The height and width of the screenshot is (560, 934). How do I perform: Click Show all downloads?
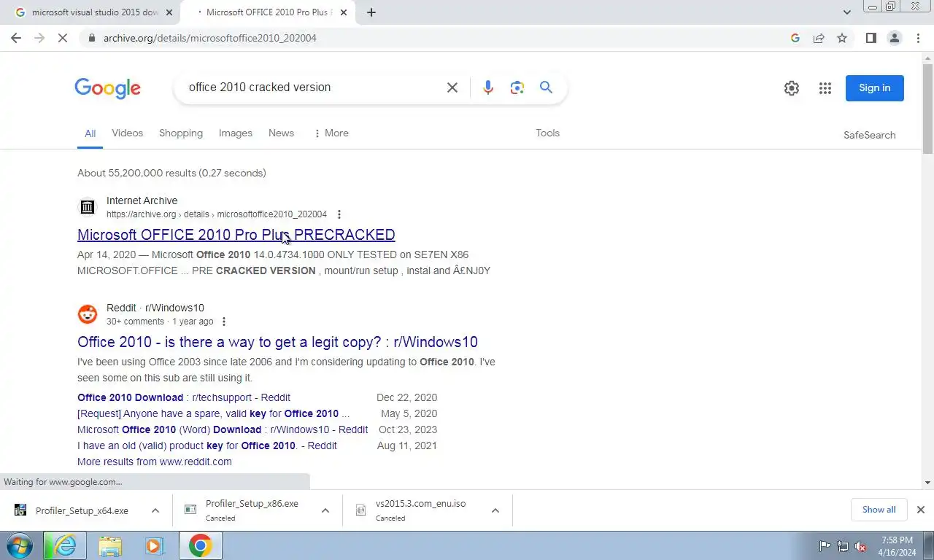click(x=879, y=510)
